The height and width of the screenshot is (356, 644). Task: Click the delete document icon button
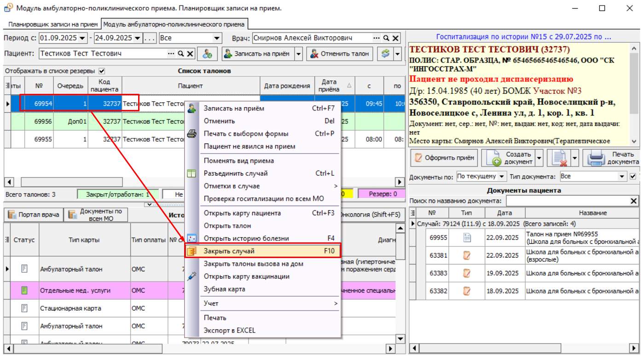coord(559,158)
